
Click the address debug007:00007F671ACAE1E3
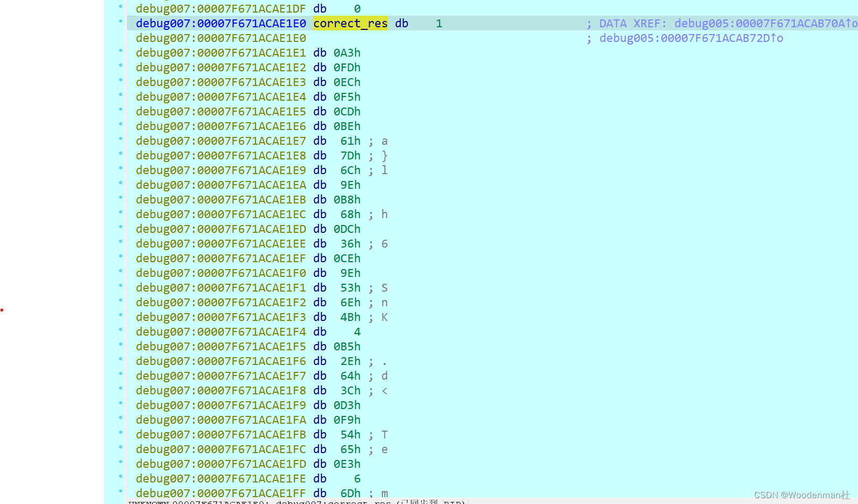point(221,82)
